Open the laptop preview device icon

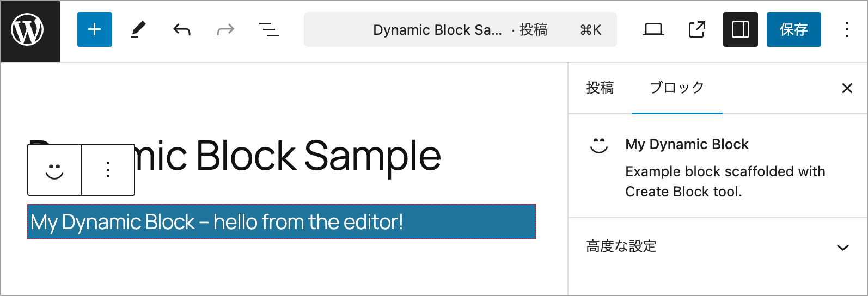point(653,29)
